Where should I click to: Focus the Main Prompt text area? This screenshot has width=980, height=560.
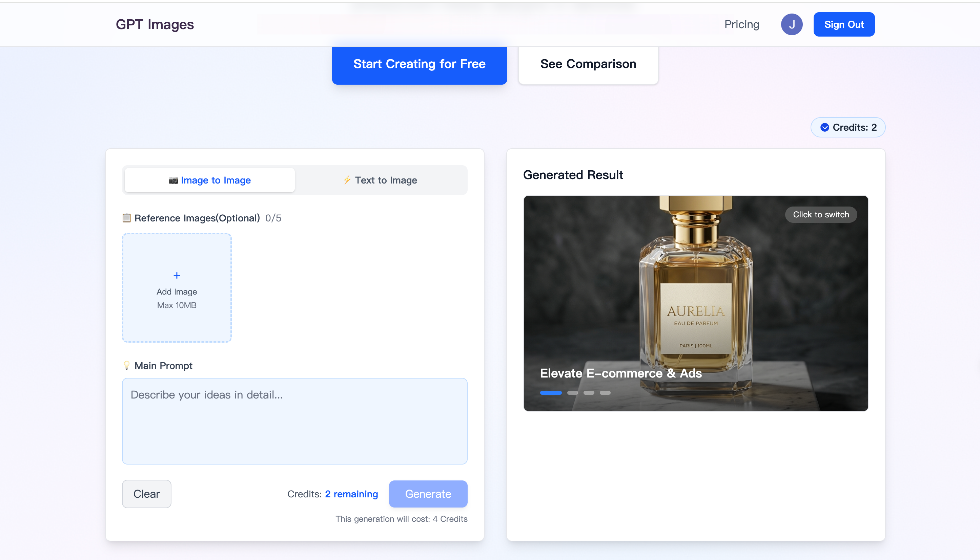(x=294, y=421)
